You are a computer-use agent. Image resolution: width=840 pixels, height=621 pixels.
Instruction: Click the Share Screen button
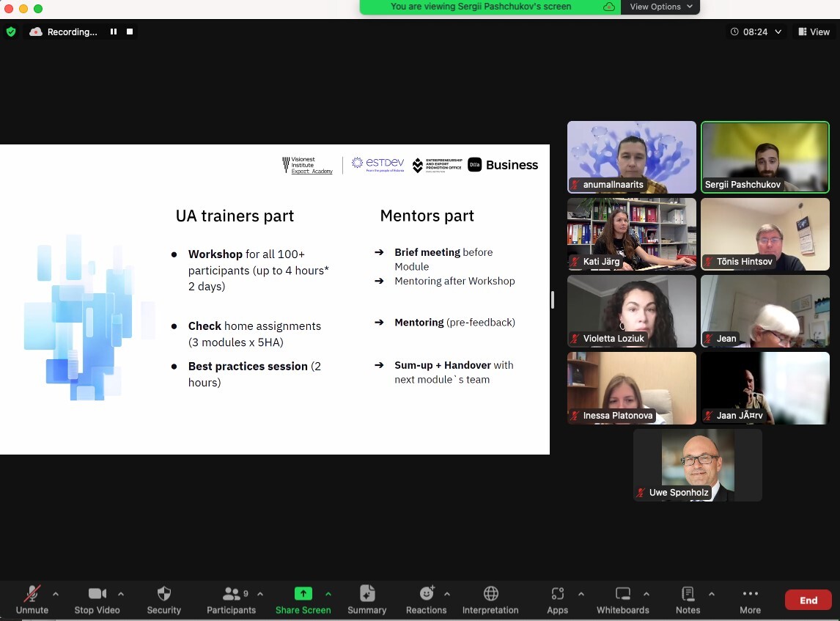tap(303, 600)
